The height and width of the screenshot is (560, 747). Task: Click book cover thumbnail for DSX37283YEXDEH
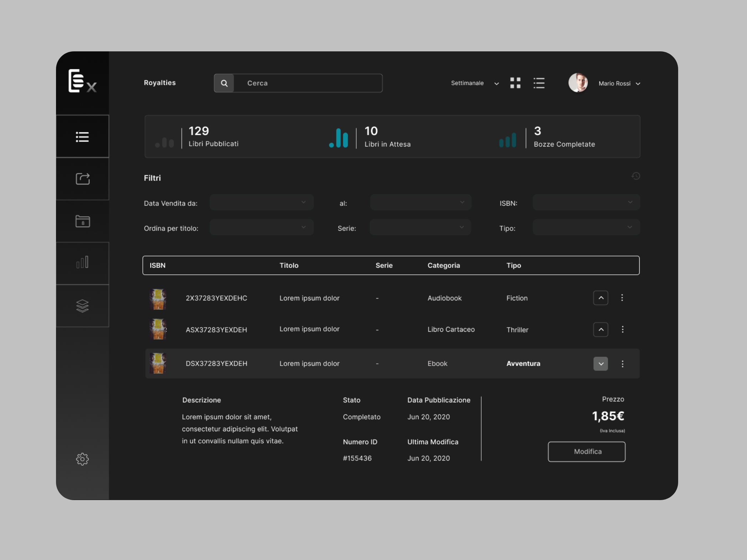[x=158, y=363]
